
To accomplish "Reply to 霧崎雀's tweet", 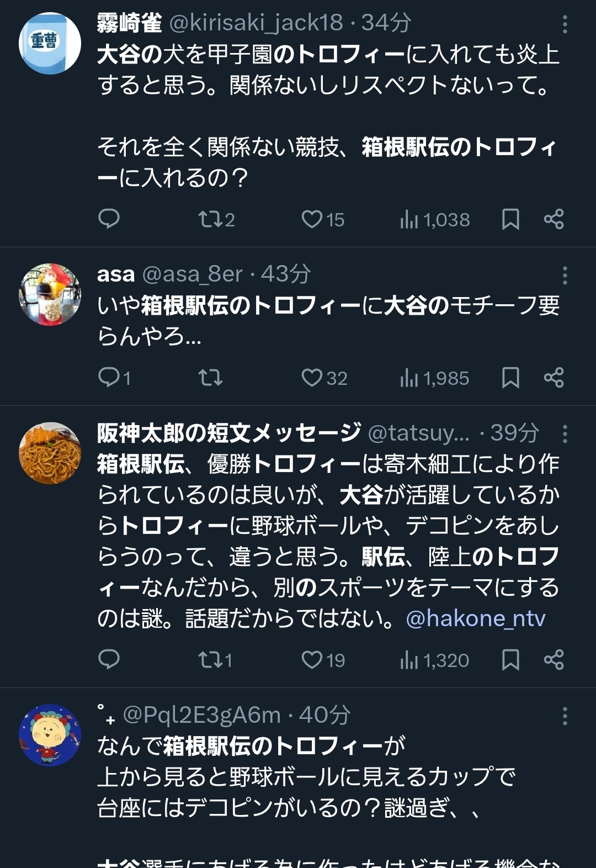I will coord(109,219).
